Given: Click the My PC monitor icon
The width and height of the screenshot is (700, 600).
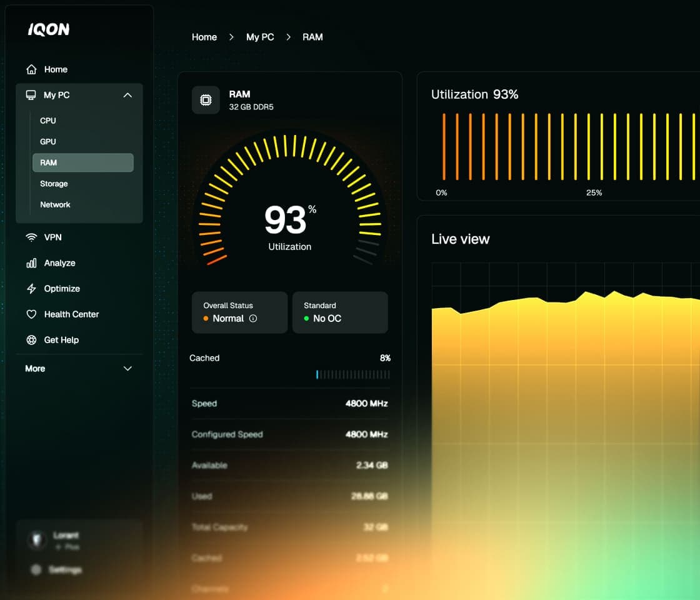Looking at the screenshot, I should [x=31, y=95].
